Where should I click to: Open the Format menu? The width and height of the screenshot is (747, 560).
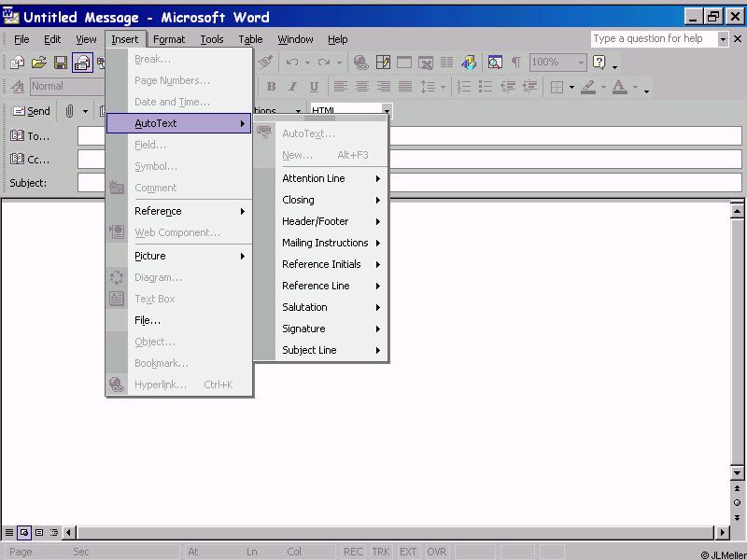pos(169,39)
